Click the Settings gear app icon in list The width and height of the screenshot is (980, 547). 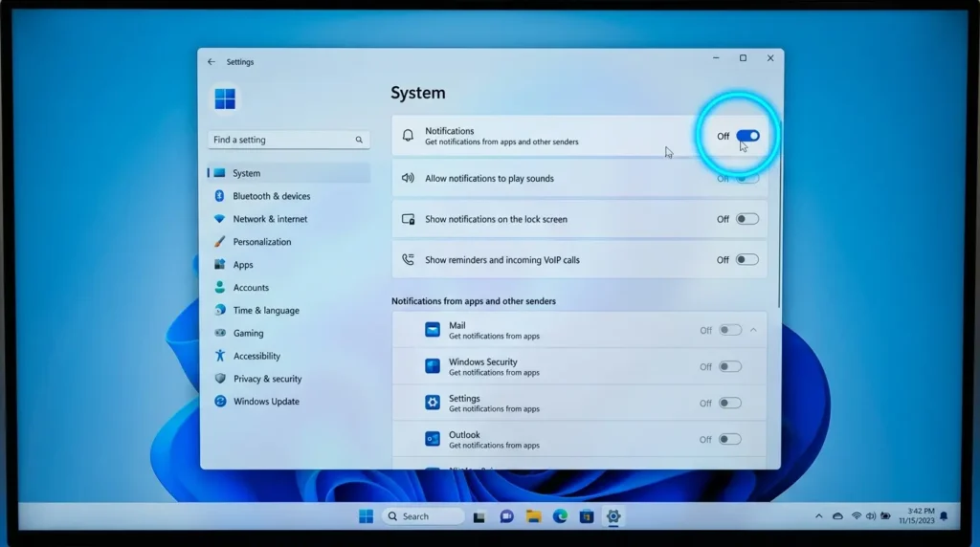[x=433, y=403]
